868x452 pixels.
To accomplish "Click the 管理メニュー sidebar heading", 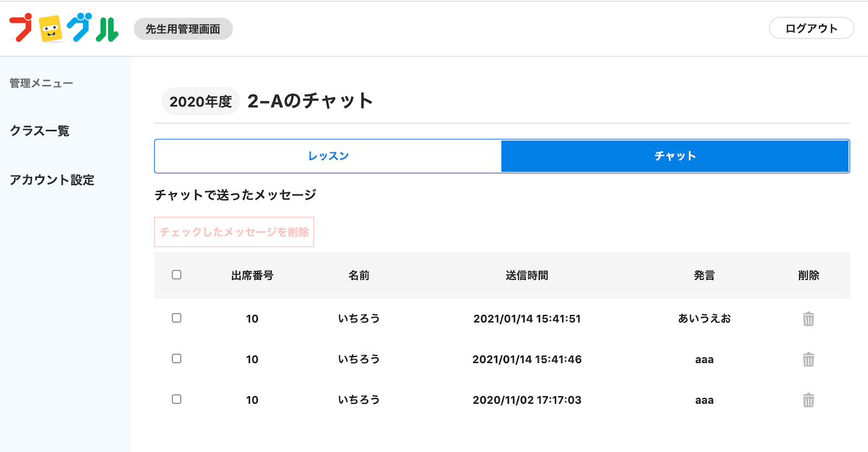I will [x=41, y=83].
